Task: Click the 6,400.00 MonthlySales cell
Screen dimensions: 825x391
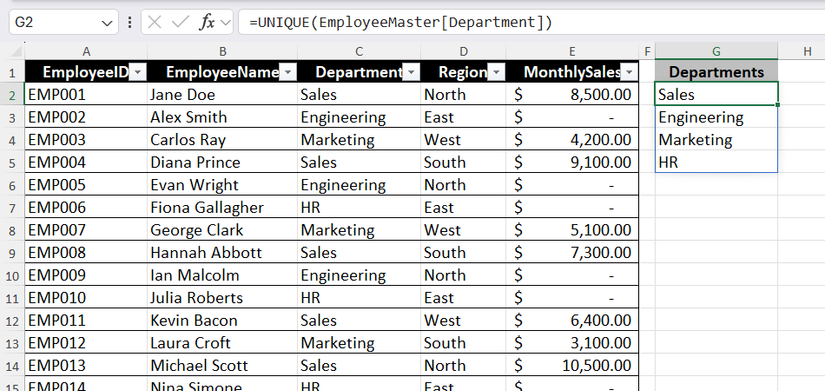Action: 572,320
